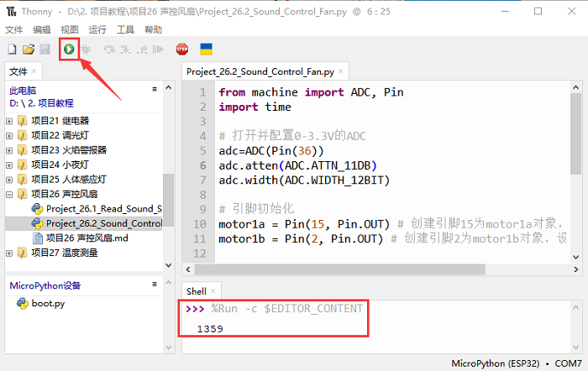Expand the 项目21 继电器 folder
588x371 pixels.
point(9,121)
